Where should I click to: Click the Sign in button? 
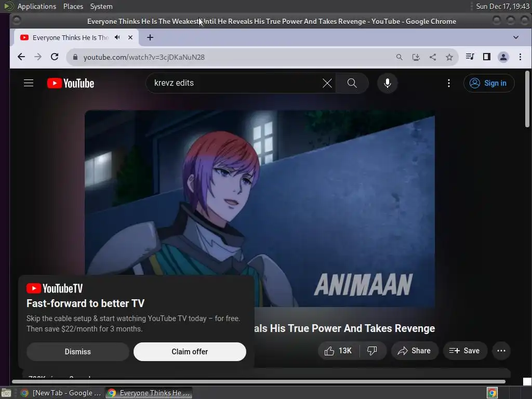tap(489, 83)
